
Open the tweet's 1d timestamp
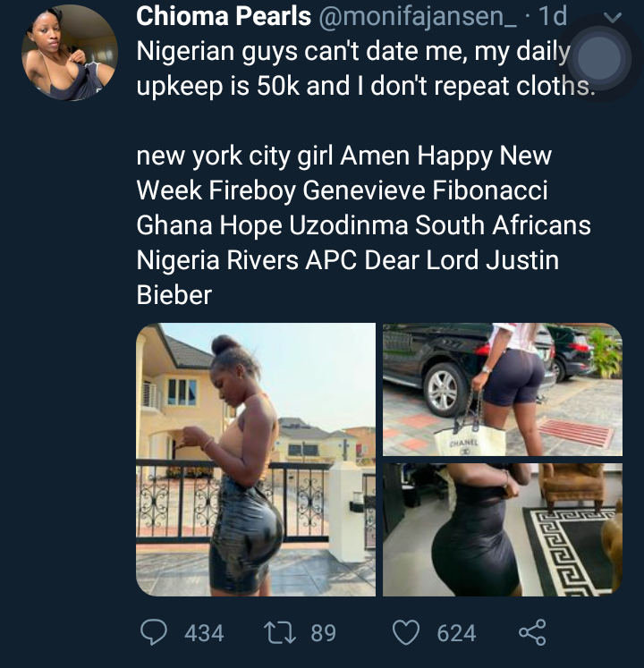553,16
